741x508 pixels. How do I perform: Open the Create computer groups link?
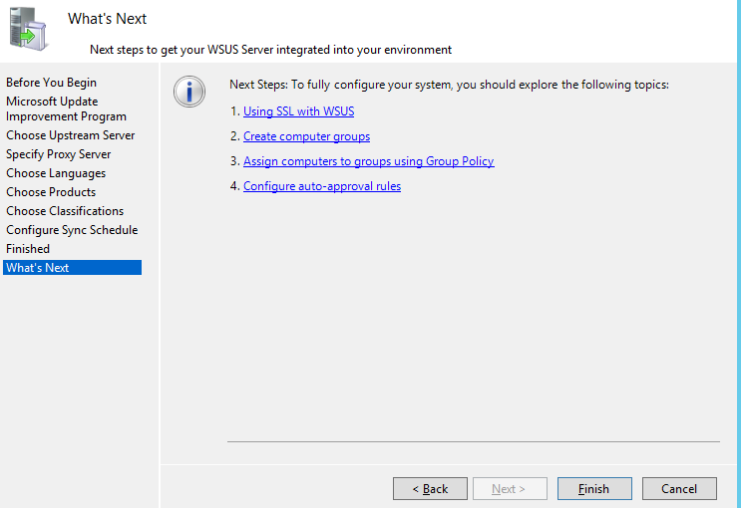point(306,136)
